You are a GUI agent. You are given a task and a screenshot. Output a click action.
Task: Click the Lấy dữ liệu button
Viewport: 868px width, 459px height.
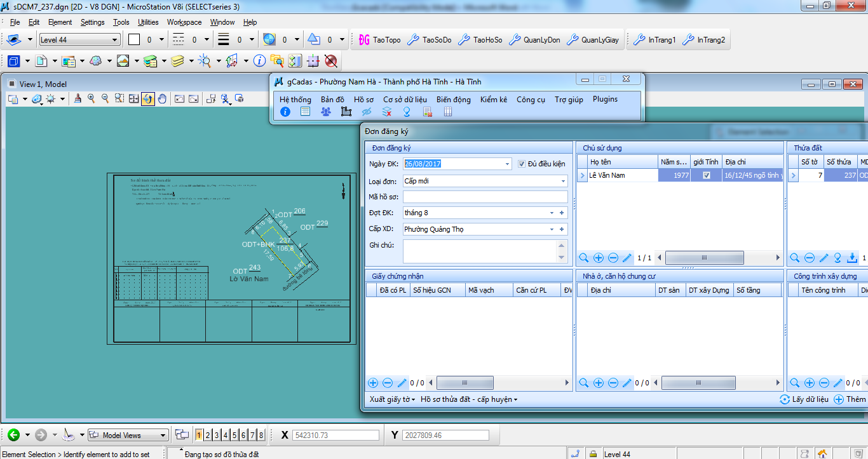804,399
